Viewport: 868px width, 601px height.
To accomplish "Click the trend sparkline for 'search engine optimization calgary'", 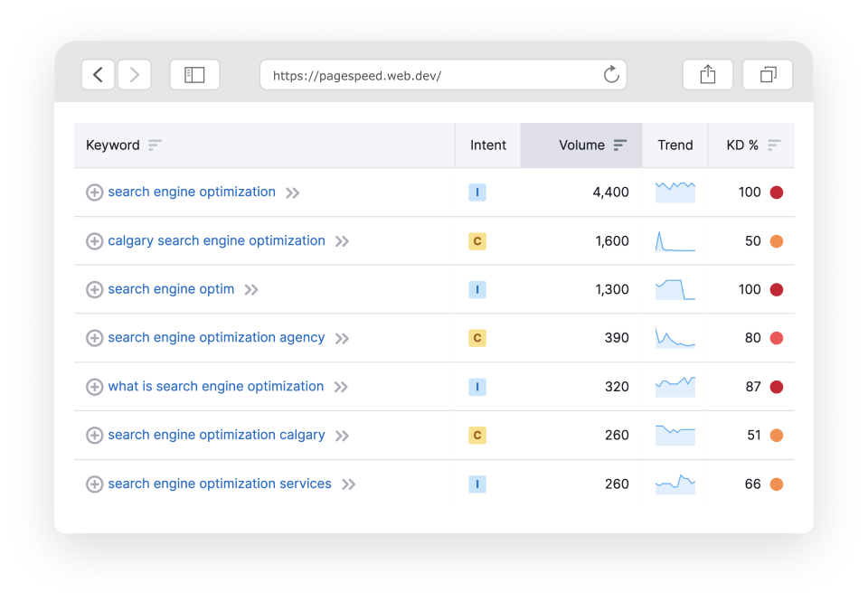I will (675, 435).
